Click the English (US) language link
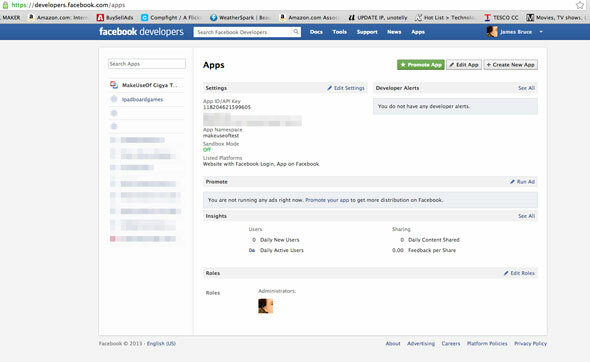 161,344
